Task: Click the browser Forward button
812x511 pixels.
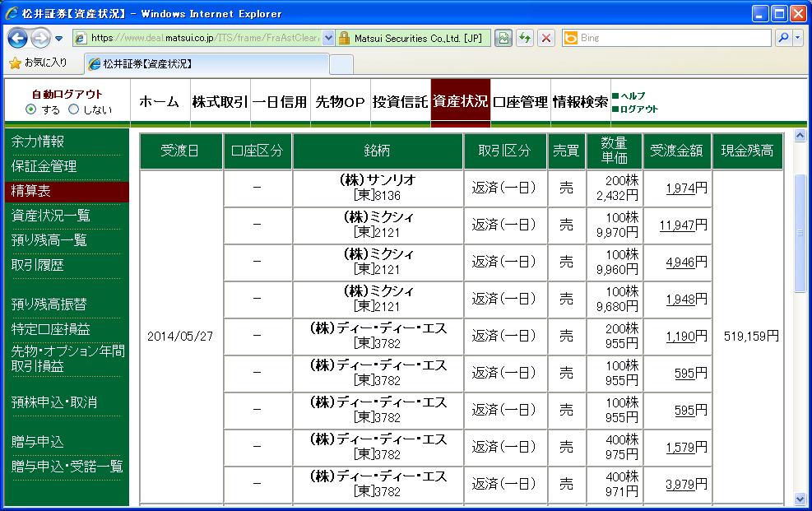Action: 40,38
